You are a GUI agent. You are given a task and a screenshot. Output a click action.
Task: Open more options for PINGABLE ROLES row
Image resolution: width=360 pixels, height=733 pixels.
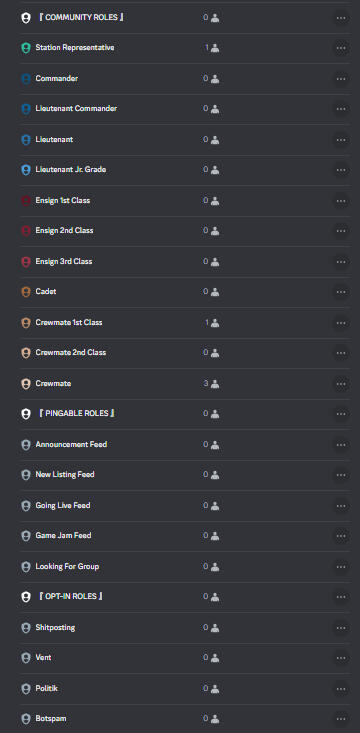coord(341,414)
